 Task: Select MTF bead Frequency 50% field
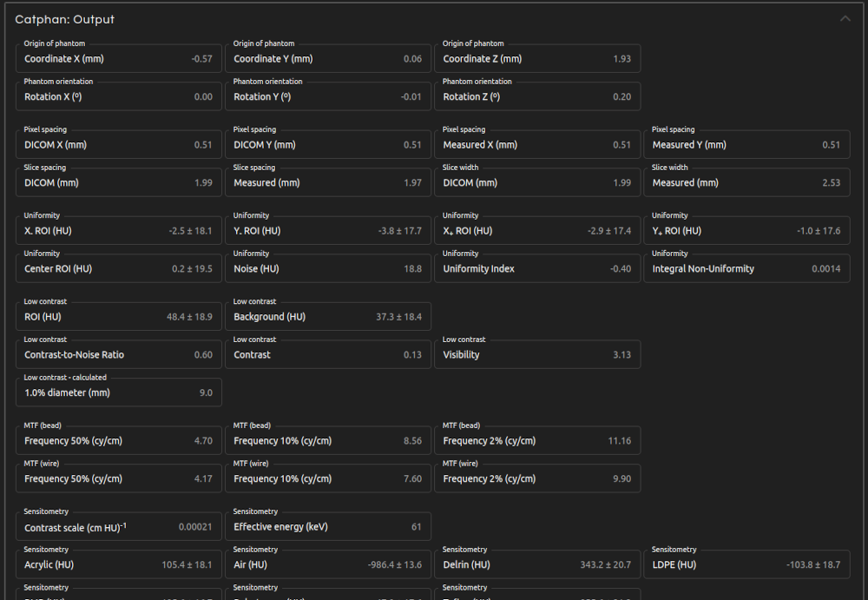pos(119,440)
